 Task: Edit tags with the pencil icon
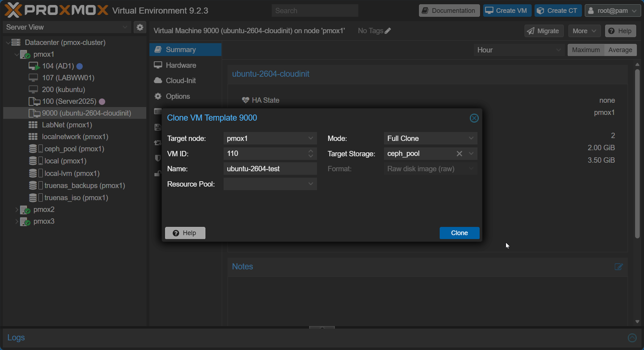pos(388,31)
